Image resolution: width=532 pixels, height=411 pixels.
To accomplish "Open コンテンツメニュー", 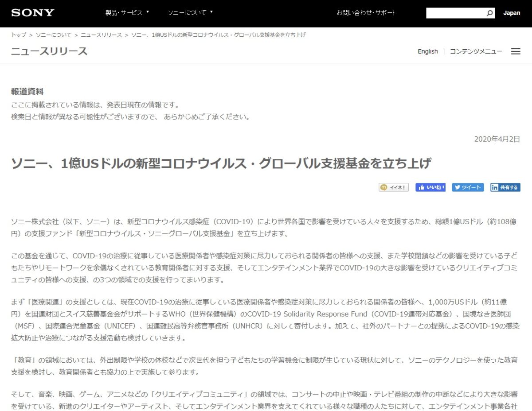I will (x=476, y=51).
